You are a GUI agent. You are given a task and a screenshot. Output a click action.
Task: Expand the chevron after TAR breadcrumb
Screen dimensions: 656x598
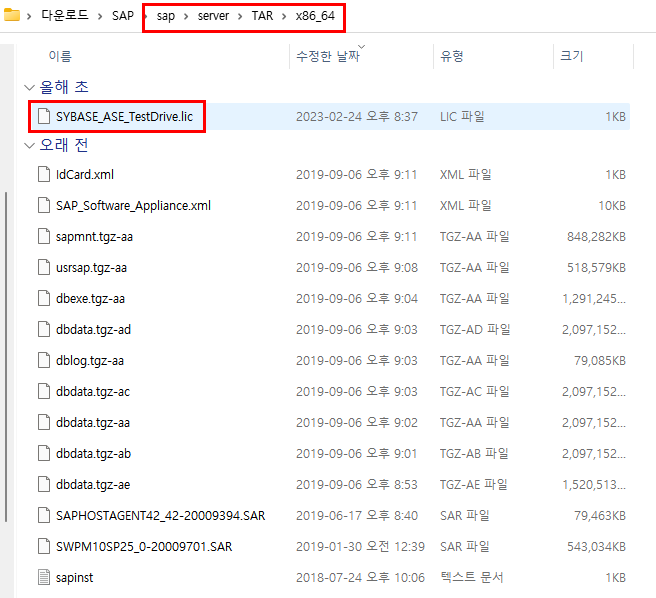[284, 16]
